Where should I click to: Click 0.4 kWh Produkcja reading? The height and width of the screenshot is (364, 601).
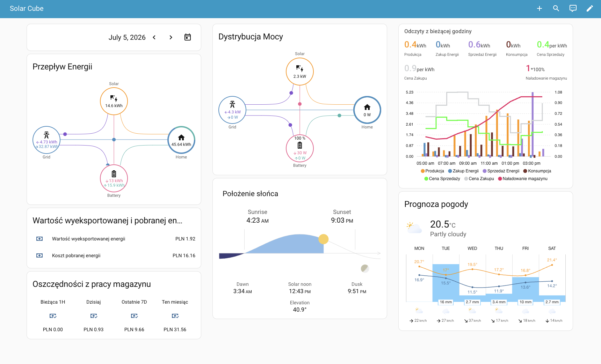tap(415, 48)
